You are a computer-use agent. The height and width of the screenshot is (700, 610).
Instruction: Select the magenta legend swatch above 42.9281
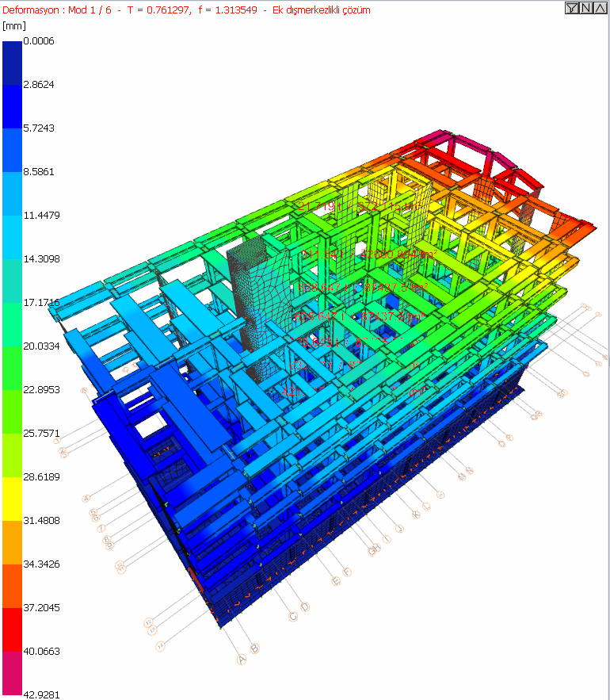click(12, 673)
